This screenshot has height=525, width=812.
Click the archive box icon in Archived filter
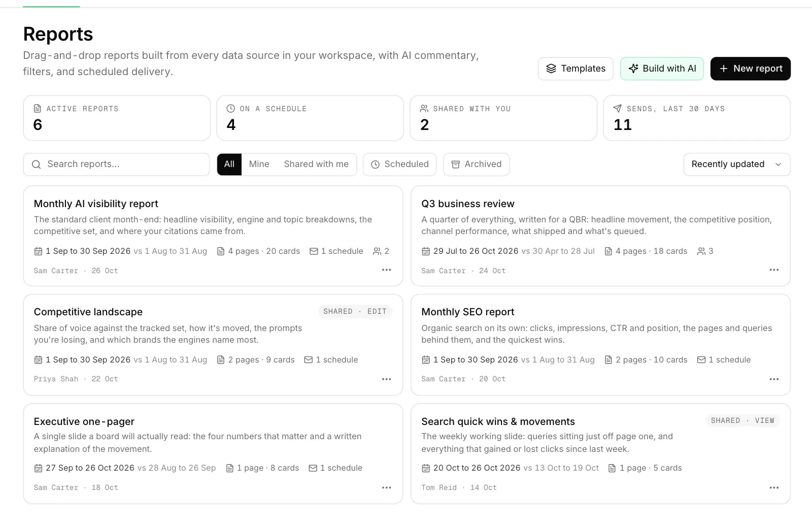pyautogui.click(x=456, y=165)
